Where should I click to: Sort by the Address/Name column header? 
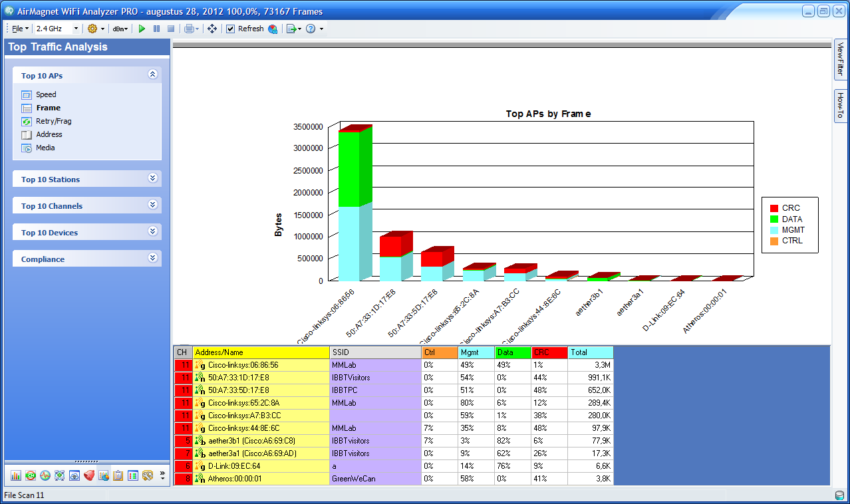pos(261,352)
